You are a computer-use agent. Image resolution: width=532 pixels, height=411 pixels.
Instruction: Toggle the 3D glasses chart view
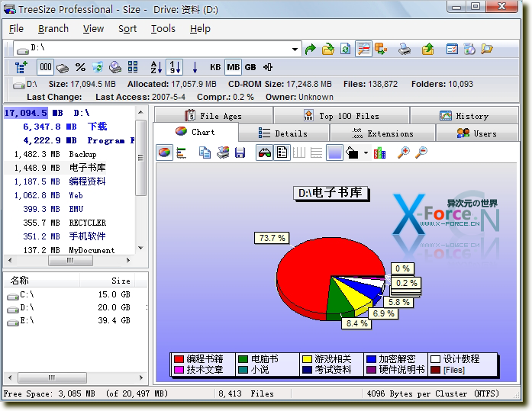pyautogui.click(x=264, y=153)
